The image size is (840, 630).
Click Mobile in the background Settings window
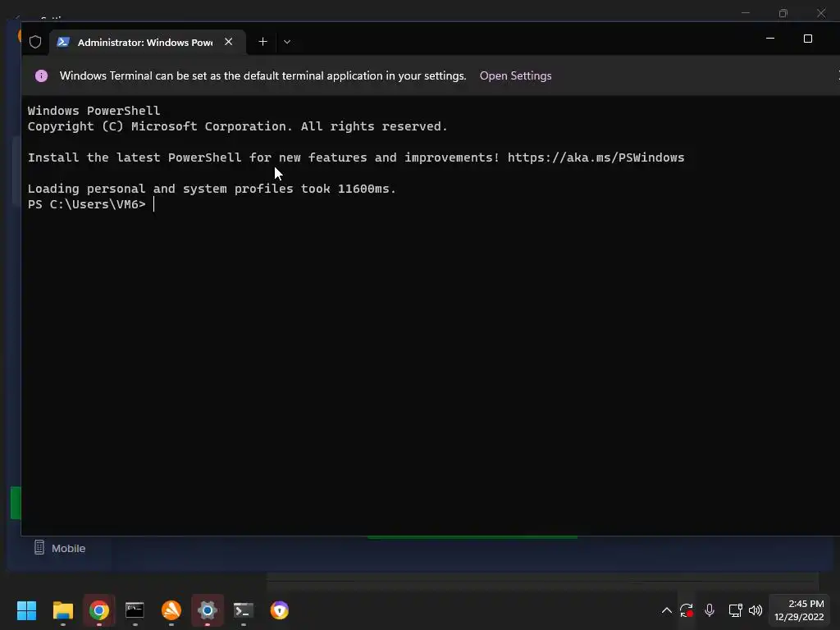(x=60, y=548)
